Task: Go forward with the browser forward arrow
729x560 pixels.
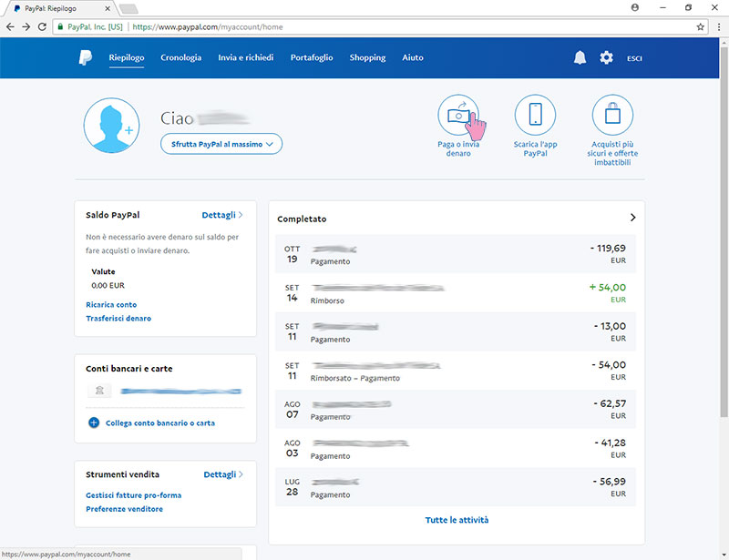Action: [x=26, y=27]
